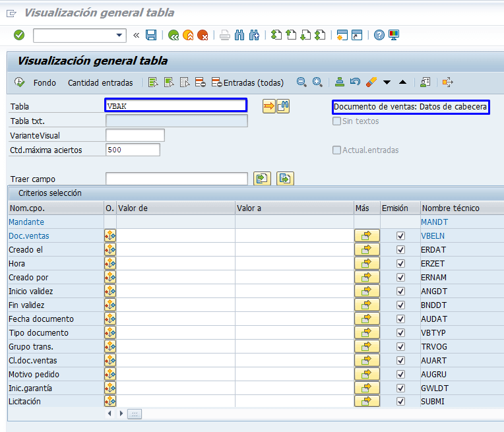Click the green Back arrow icon
This screenshot has width=504, height=432.
[x=173, y=35]
